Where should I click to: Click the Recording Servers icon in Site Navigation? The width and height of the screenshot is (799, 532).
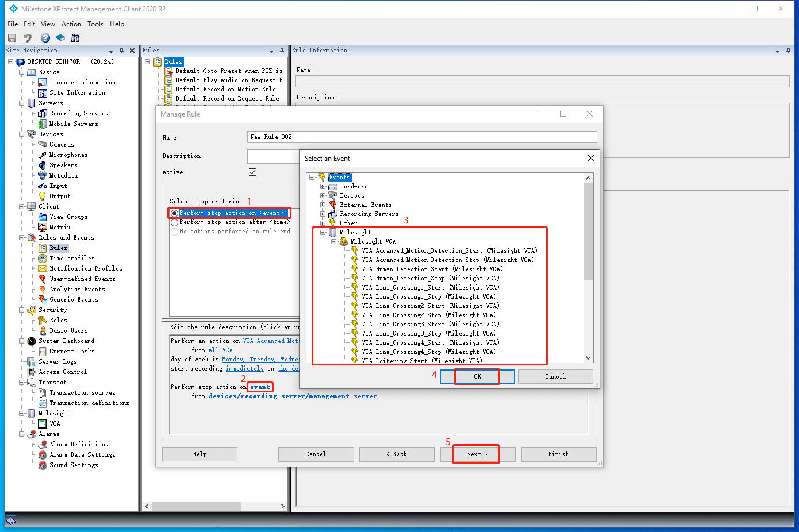pos(43,113)
